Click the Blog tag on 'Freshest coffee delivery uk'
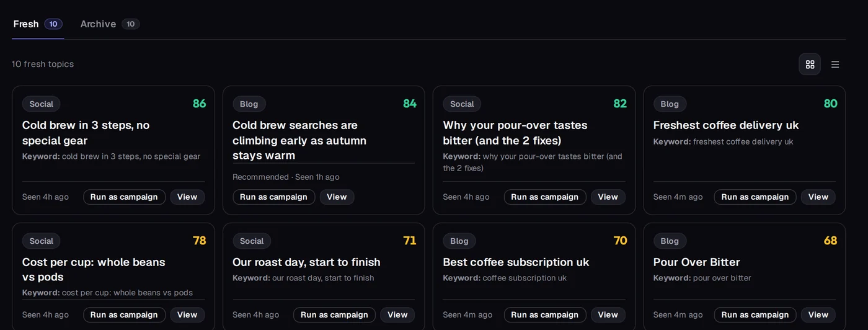This screenshot has height=330, width=868. pos(670,104)
